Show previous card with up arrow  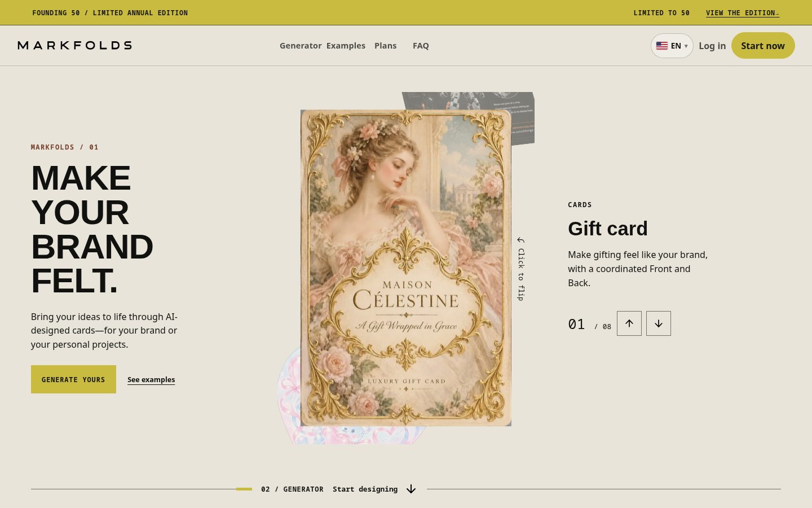629,323
